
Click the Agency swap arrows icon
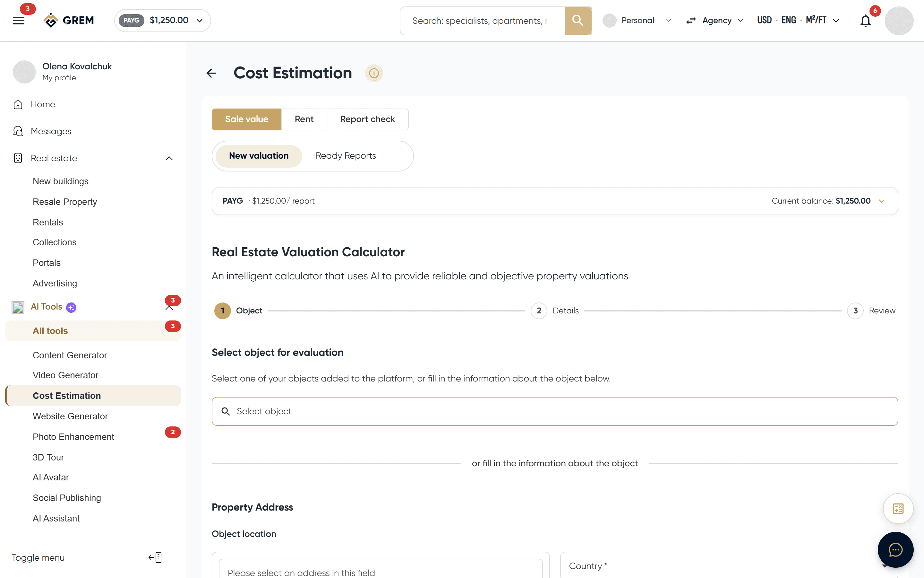tap(691, 21)
